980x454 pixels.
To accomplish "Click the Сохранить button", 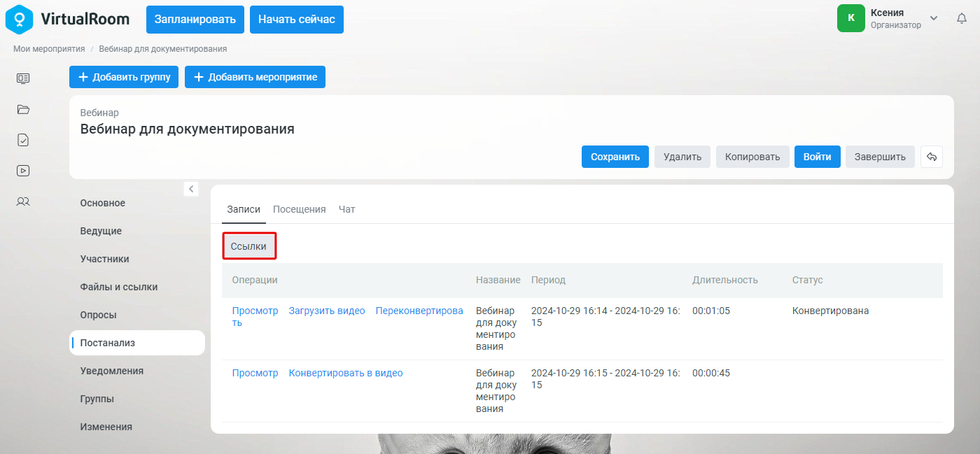I will [615, 157].
